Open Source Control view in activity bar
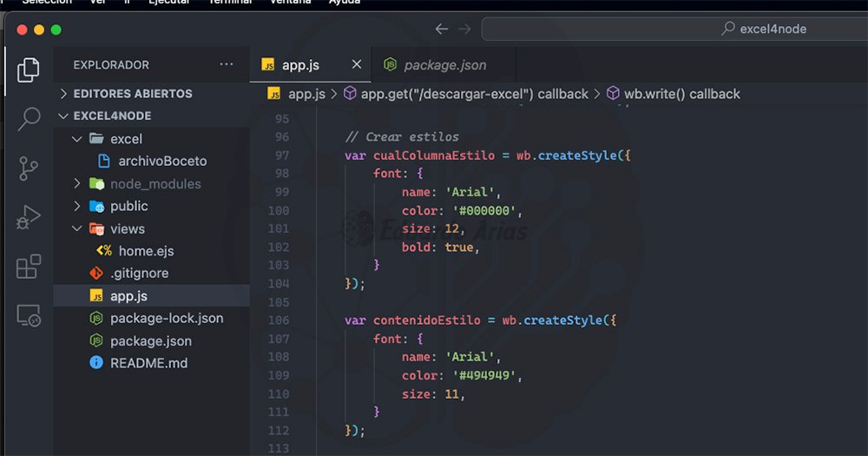 29,169
